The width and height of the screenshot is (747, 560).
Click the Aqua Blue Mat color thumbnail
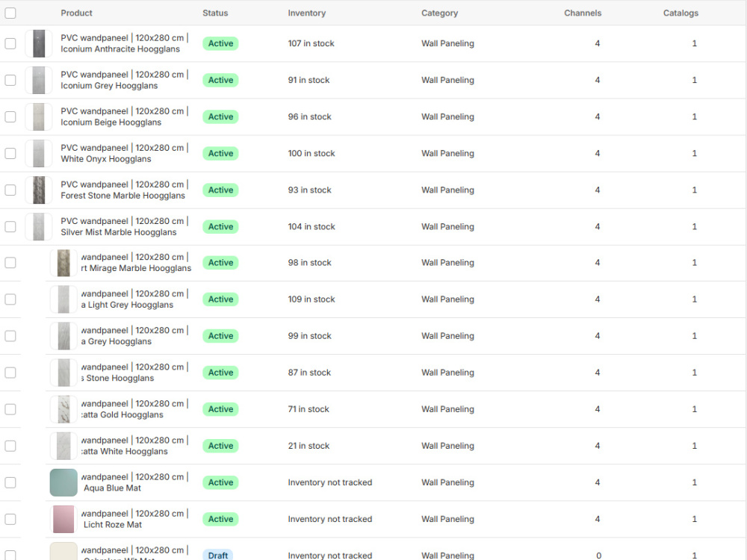[63, 482]
